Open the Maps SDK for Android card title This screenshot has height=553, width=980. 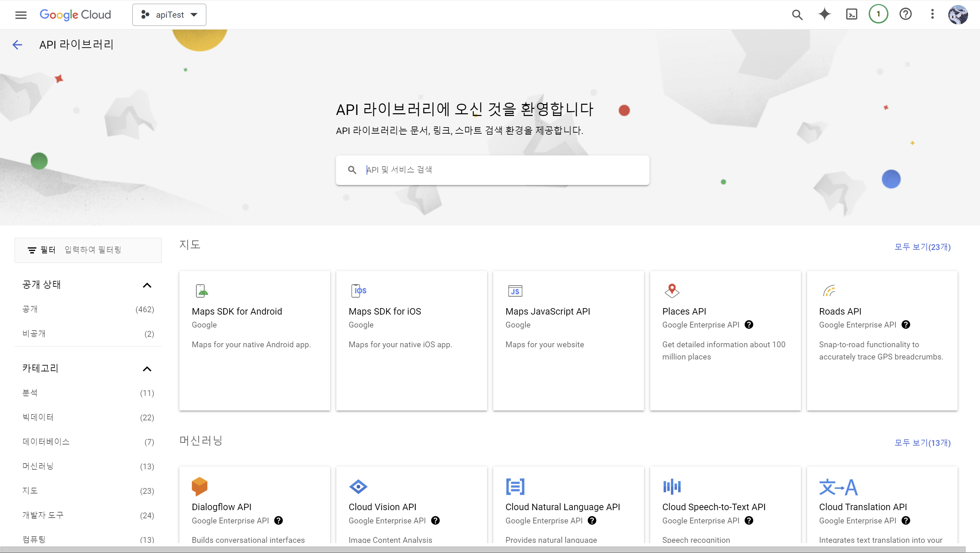click(x=237, y=311)
